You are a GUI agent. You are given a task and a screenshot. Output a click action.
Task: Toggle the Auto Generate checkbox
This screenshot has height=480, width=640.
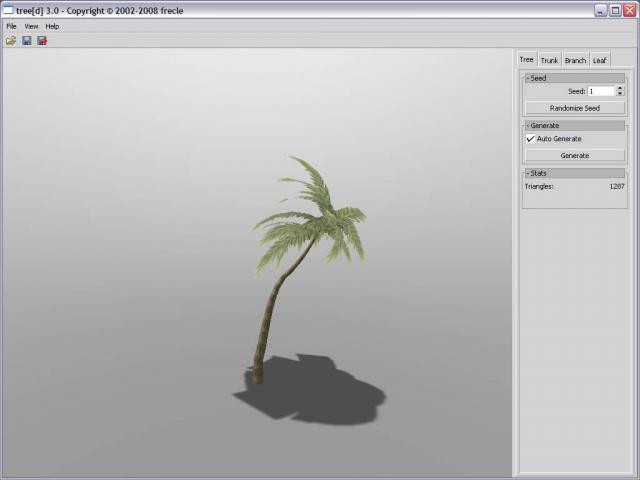[x=531, y=139]
